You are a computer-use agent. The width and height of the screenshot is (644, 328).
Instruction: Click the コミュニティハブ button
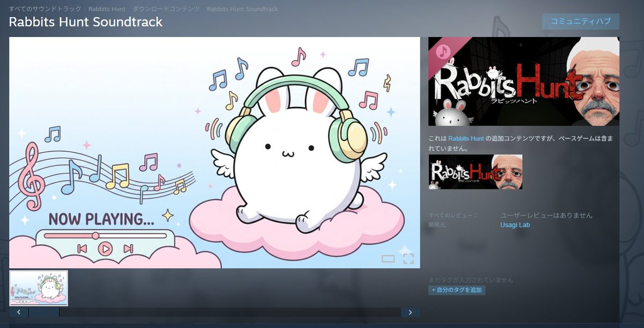click(581, 21)
